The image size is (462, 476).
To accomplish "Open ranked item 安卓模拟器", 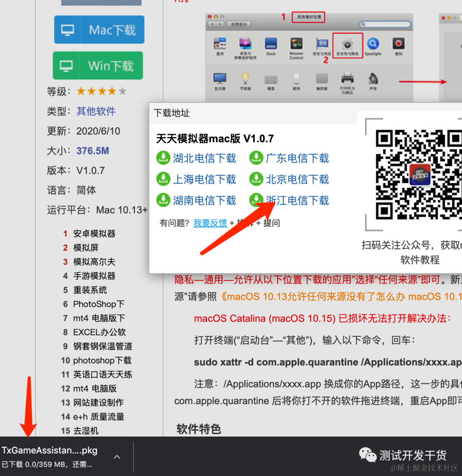I will 94,234.
